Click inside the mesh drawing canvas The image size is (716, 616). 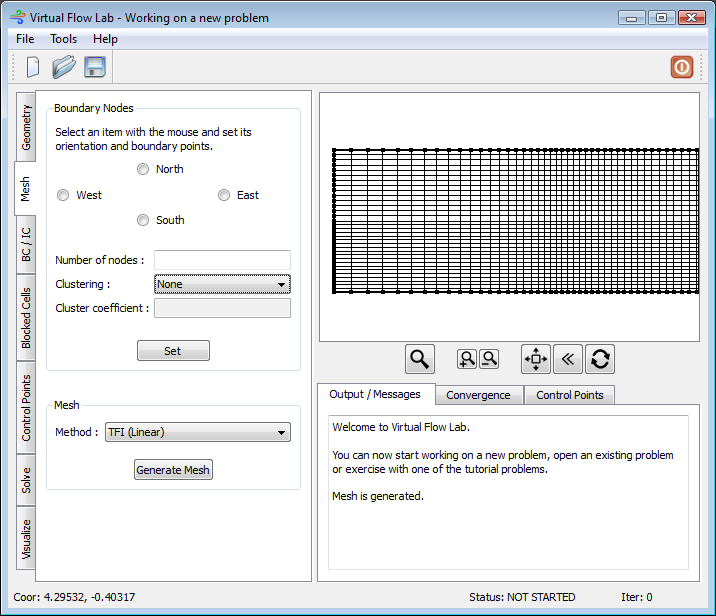[x=510, y=217]
